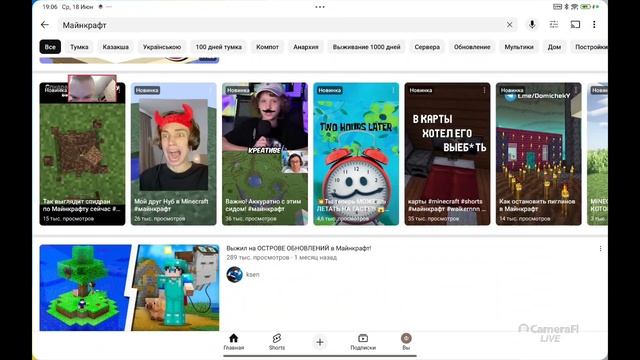This screenshot has width=640, height=360.
Task: Clear the search query with X
Action: [x=509, y=25]
